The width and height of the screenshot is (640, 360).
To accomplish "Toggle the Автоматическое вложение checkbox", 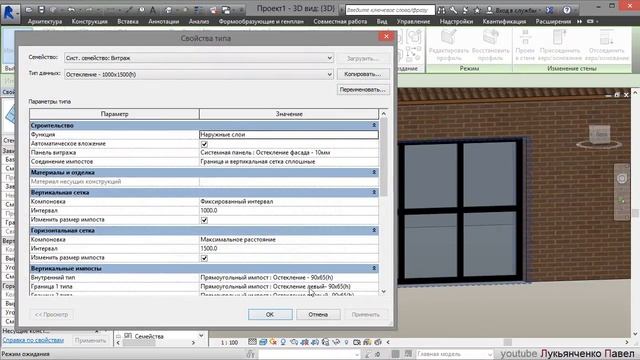I will [204, 144].
